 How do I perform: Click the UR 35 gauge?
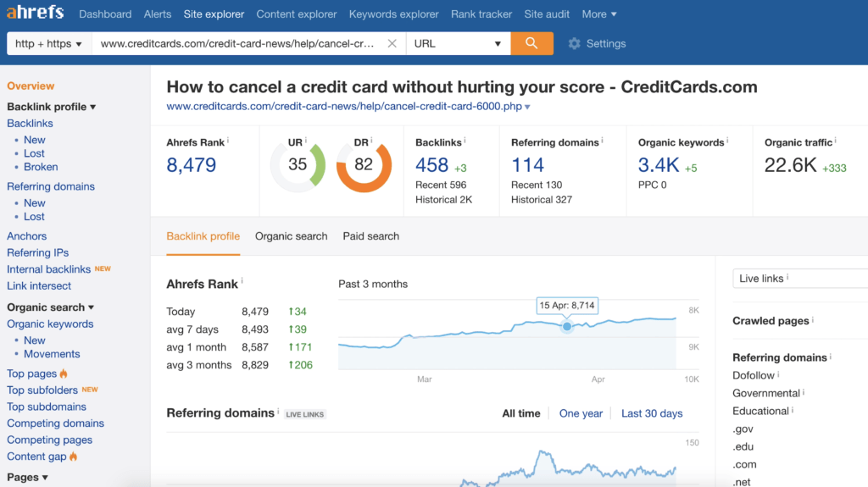tap(298, 165)
